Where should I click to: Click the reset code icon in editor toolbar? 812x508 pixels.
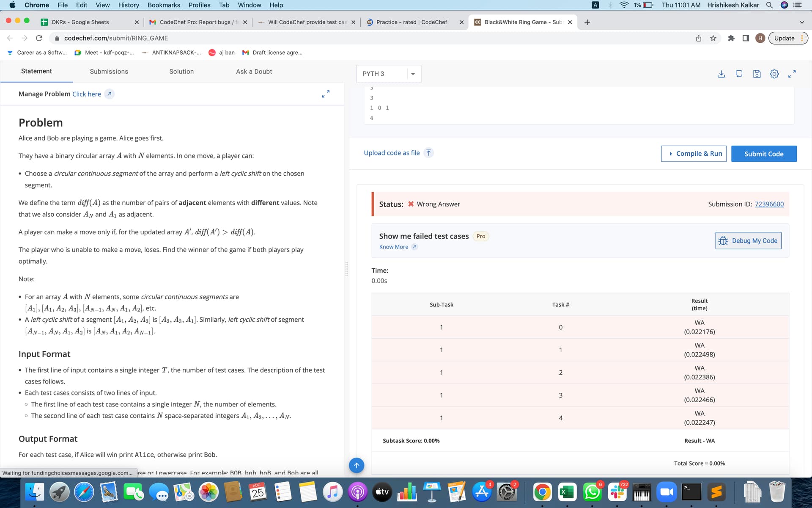739,74
